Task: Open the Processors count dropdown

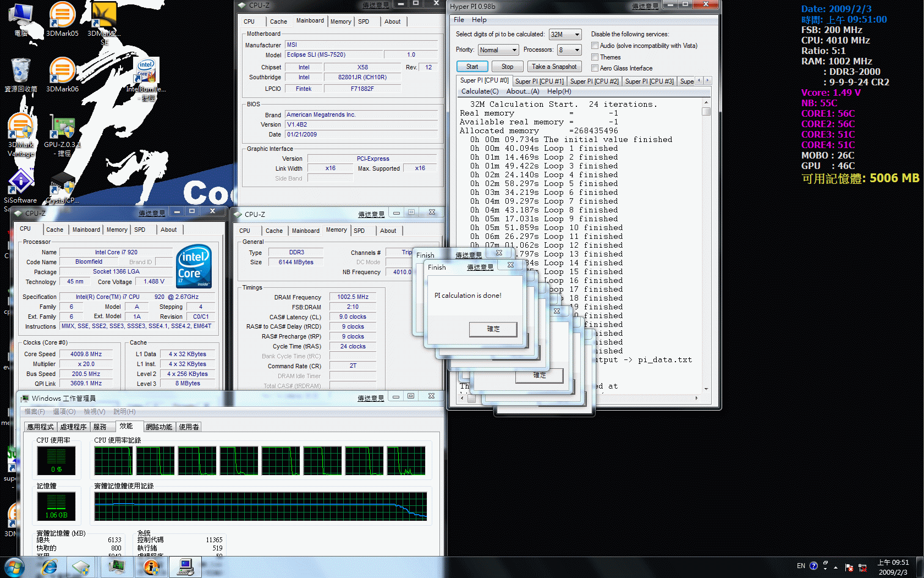Action: (570, 50)
